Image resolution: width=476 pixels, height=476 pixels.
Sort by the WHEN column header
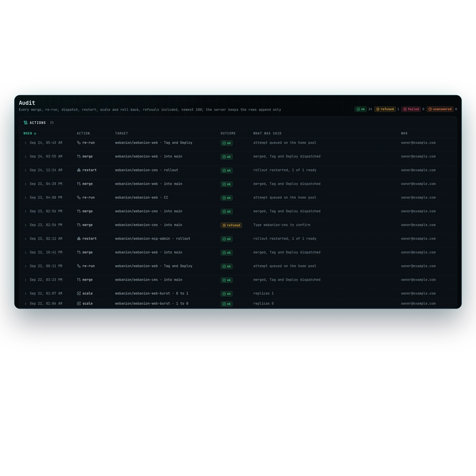click(x=30, y=134)
